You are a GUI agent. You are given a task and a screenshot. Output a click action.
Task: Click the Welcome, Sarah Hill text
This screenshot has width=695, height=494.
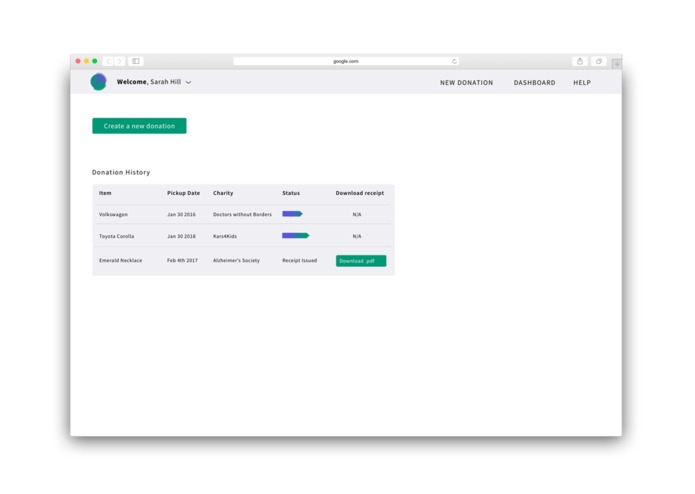pyautogui.click(x=148, y=82)
